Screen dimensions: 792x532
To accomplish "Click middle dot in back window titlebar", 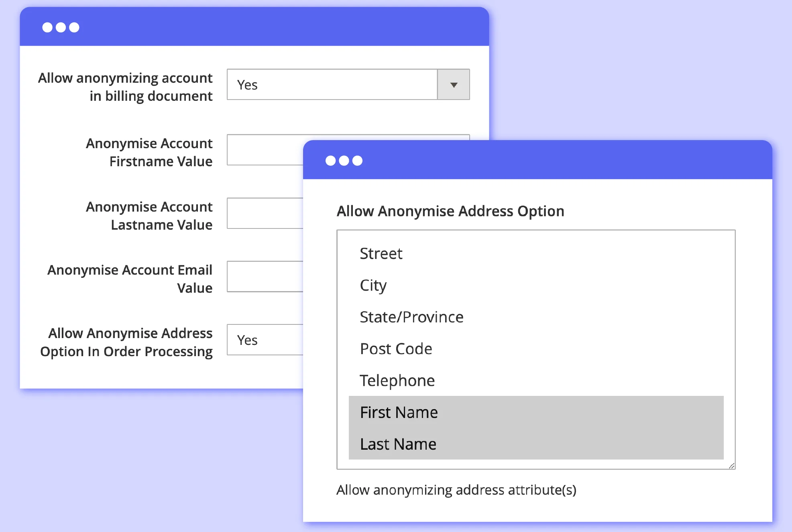I will [x=61, y=27].
